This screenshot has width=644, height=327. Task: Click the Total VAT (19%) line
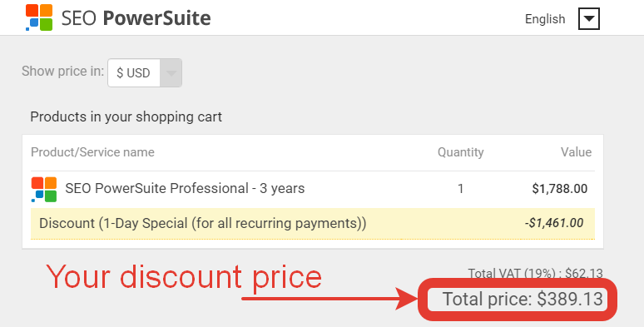535,273
